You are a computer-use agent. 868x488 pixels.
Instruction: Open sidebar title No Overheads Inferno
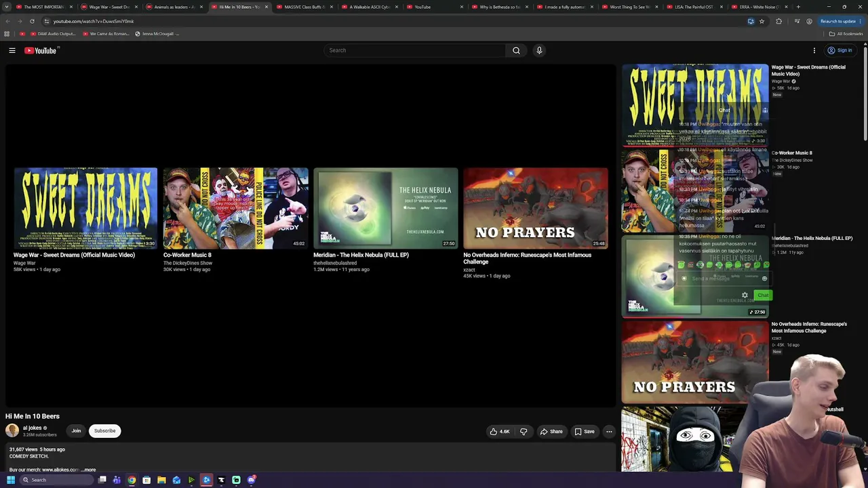click(x=809, y=327)
